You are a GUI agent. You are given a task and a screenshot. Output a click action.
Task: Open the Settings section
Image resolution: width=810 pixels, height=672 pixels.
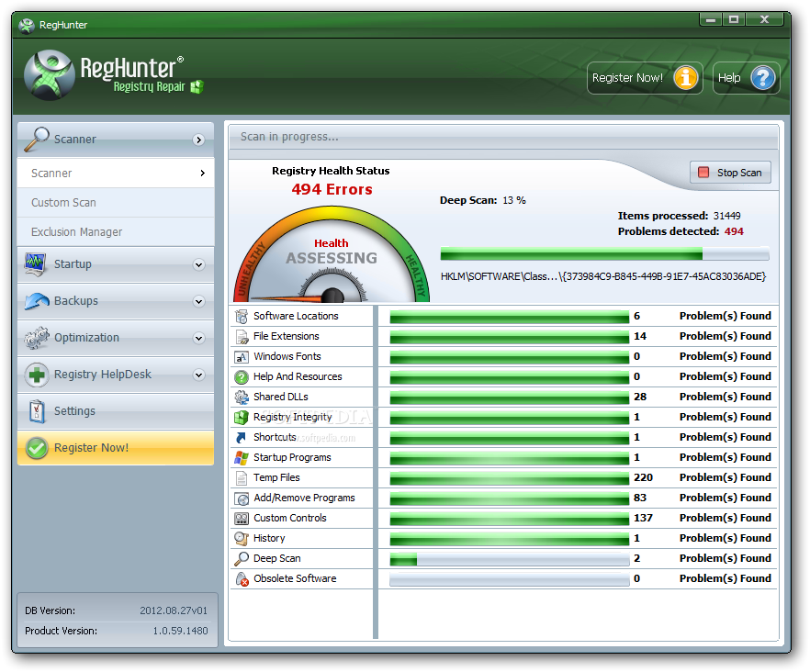[116, 411]
